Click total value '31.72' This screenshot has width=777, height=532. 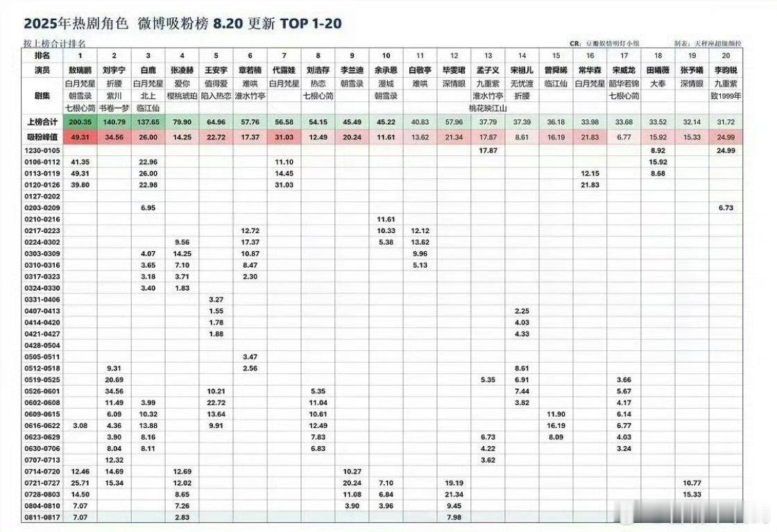[726, 122]
